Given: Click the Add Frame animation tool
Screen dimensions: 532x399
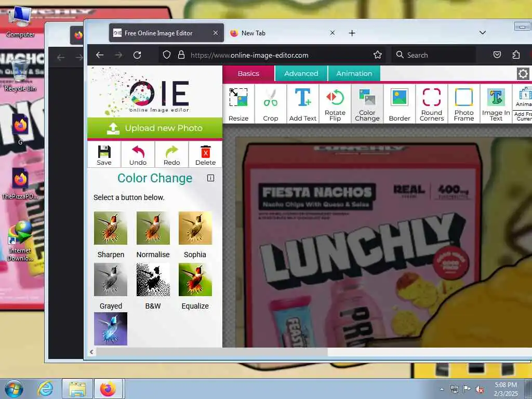Looking at the screenshot, I should pyautogui.click(x=523, y=116).
